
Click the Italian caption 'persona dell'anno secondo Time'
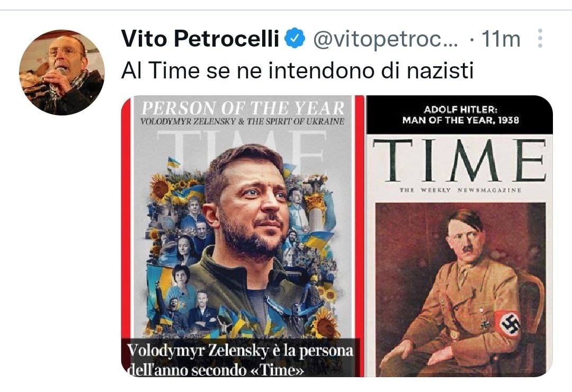[x=241, y=360]
